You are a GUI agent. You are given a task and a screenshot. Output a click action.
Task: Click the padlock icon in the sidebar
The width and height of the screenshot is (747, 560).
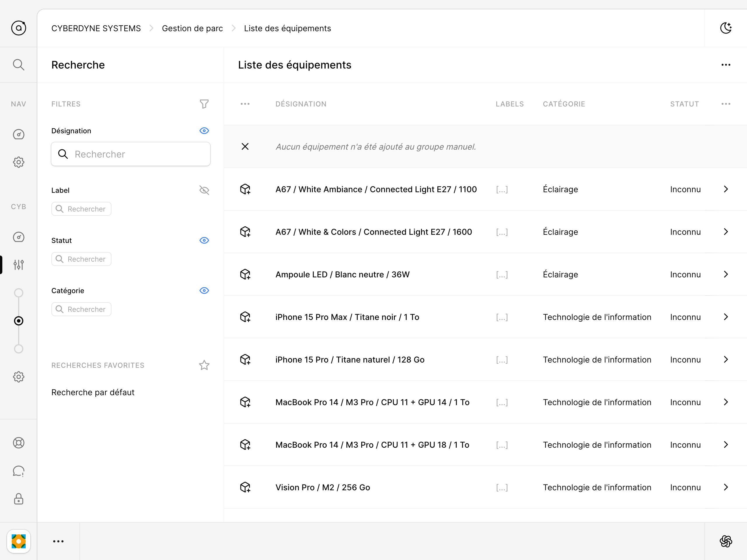pyautogui.click(x=19, y=499)
